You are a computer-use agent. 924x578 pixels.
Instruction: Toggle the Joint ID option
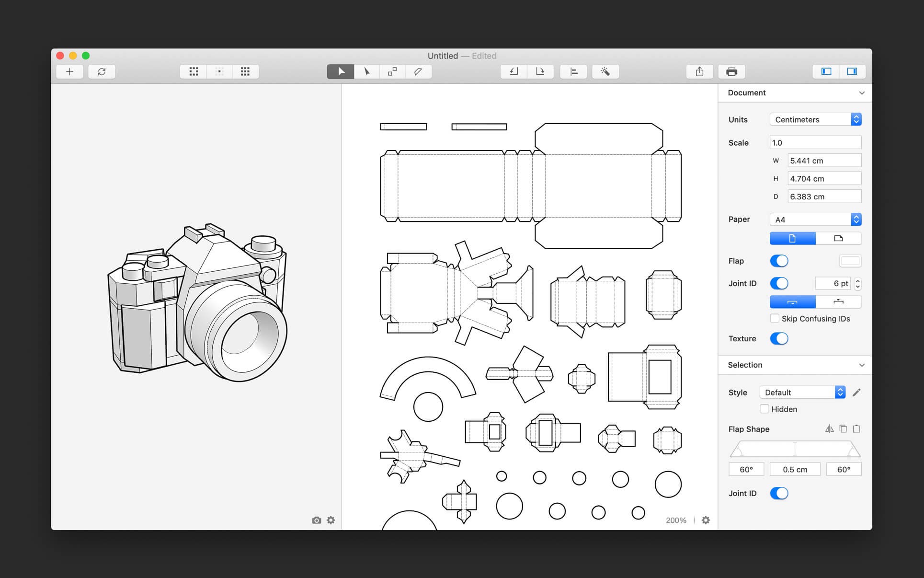coord(780,282)
